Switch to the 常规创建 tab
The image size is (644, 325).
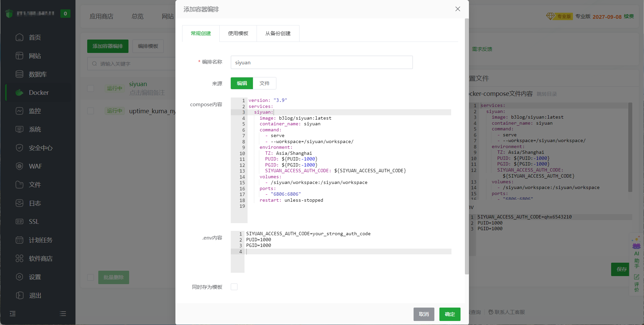click(201, 34)
